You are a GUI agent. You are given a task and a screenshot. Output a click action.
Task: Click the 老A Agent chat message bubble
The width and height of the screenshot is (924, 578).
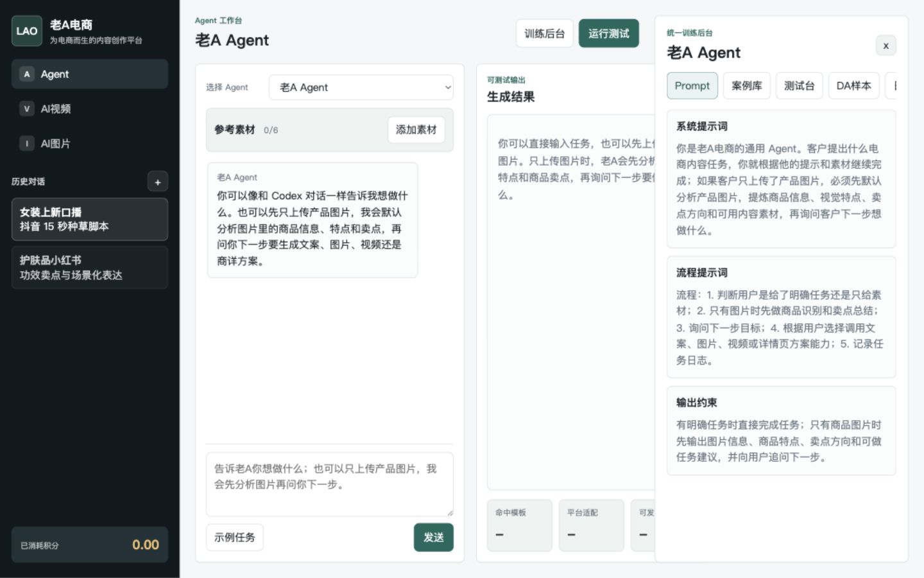[x=312, y=220]
